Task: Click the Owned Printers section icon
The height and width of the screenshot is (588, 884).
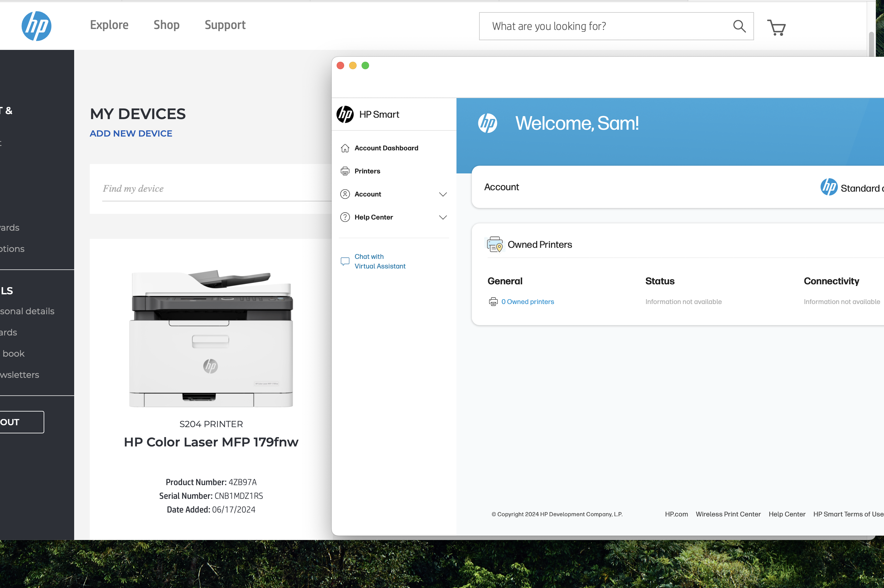Action: click(494, 244)
